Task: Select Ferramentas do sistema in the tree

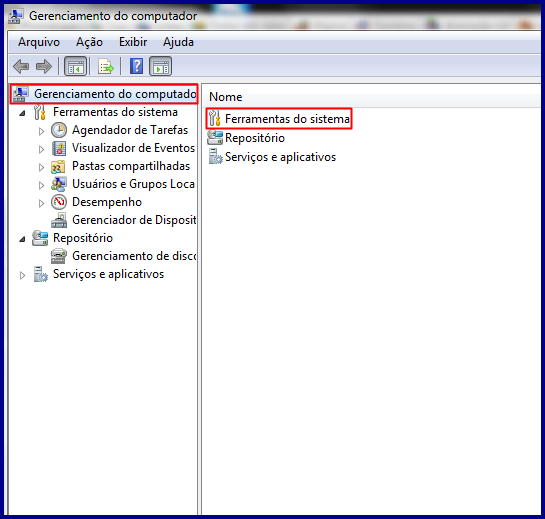Action: (115, 112)
